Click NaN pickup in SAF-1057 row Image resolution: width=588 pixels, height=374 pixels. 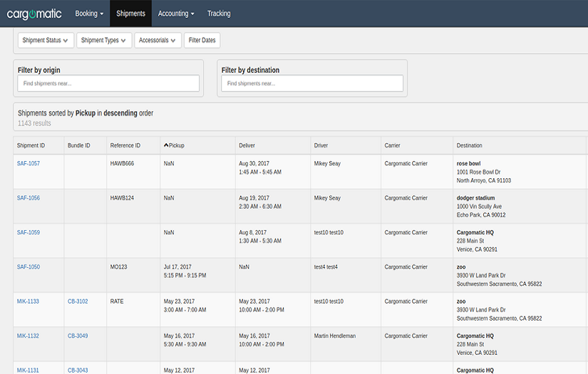[169, 163]
